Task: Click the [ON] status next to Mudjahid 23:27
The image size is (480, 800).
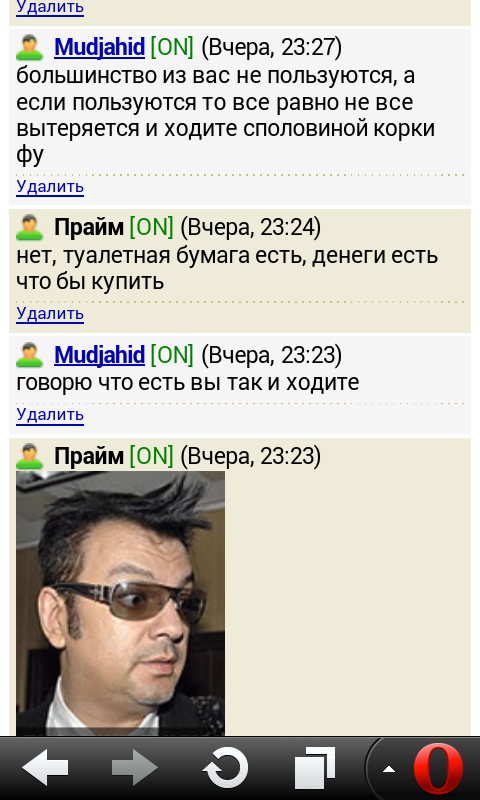Action: 172,48
